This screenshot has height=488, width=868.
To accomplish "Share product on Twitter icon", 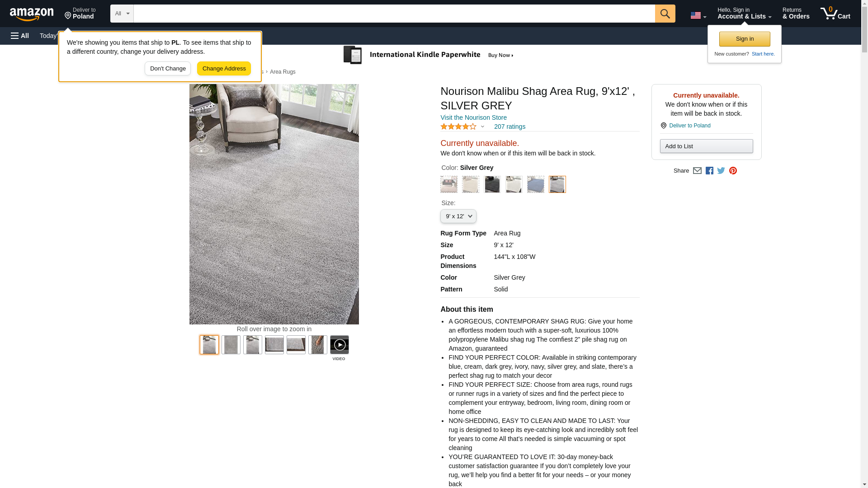I will pos(721,171).
